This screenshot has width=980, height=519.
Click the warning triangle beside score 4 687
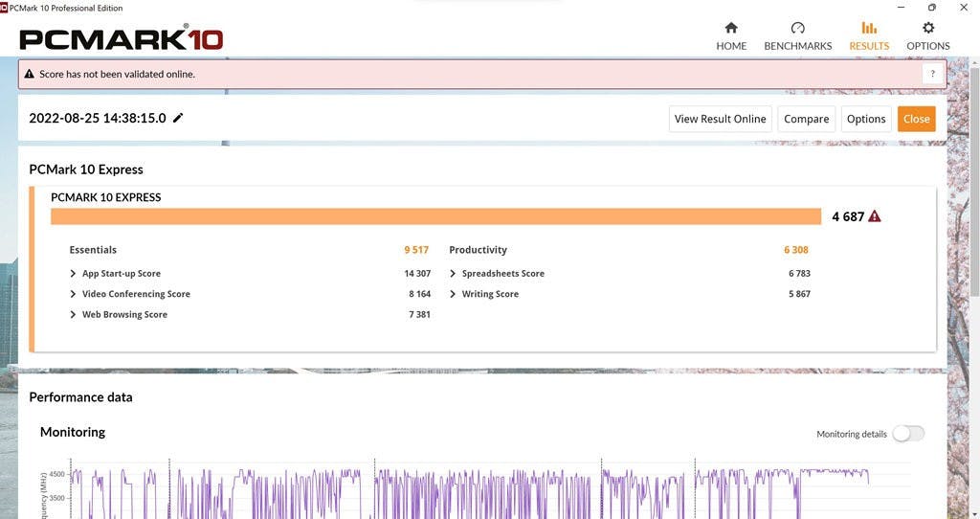875,216
